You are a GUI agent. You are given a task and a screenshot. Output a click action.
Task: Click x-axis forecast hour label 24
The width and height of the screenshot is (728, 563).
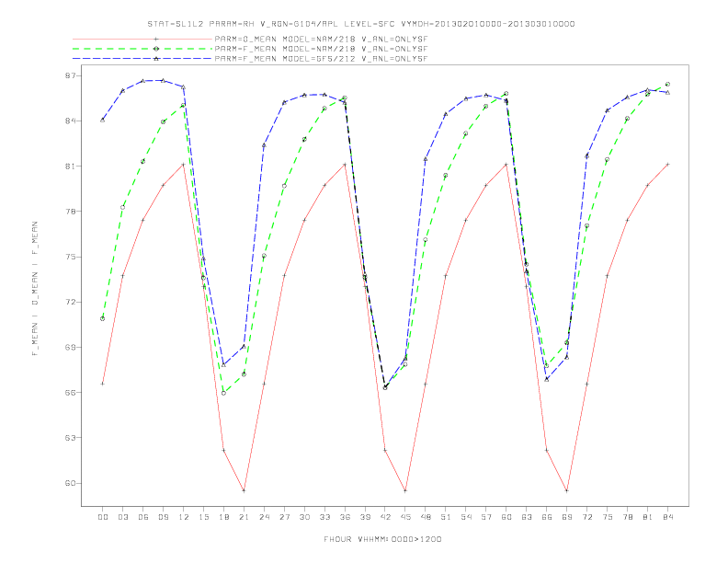(264, 517)
